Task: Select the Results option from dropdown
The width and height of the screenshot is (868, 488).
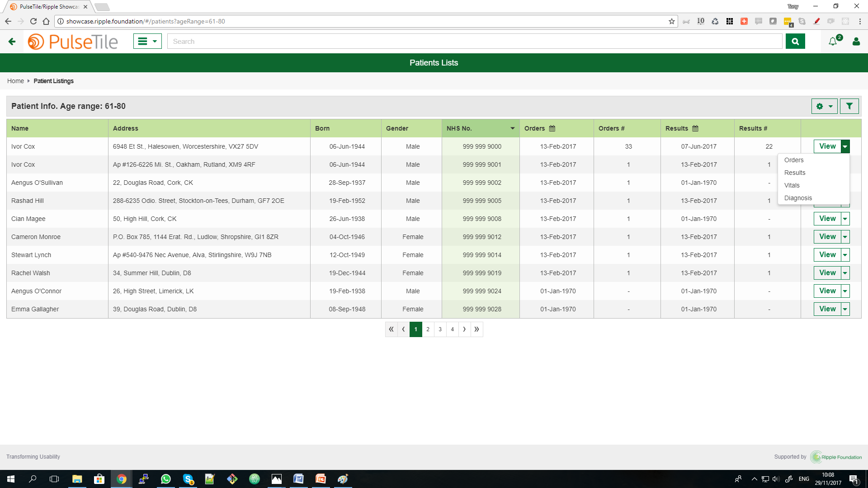Action: coord(795,173)
